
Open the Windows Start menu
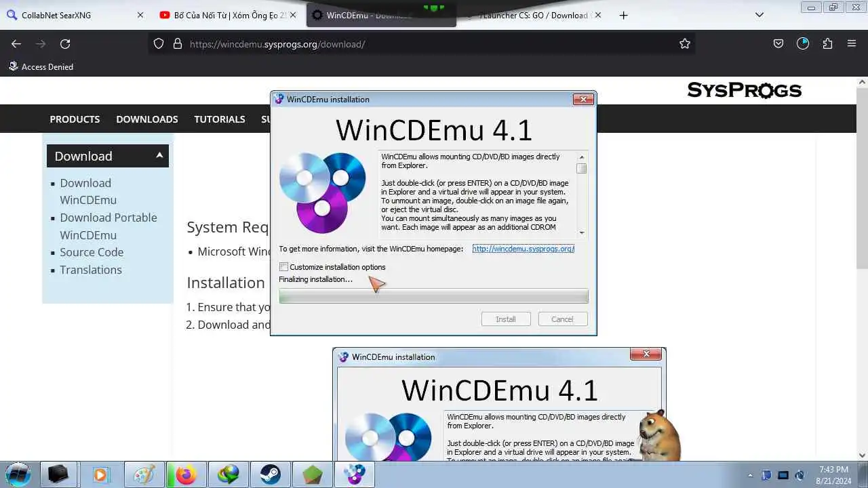[18, 474]
